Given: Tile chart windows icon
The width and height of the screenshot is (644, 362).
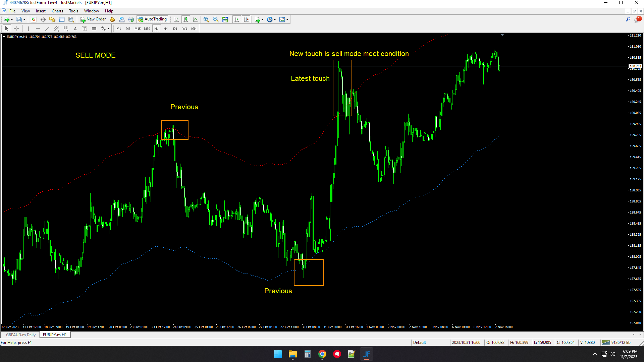Looking at the screenshot, I should point(225,19).
